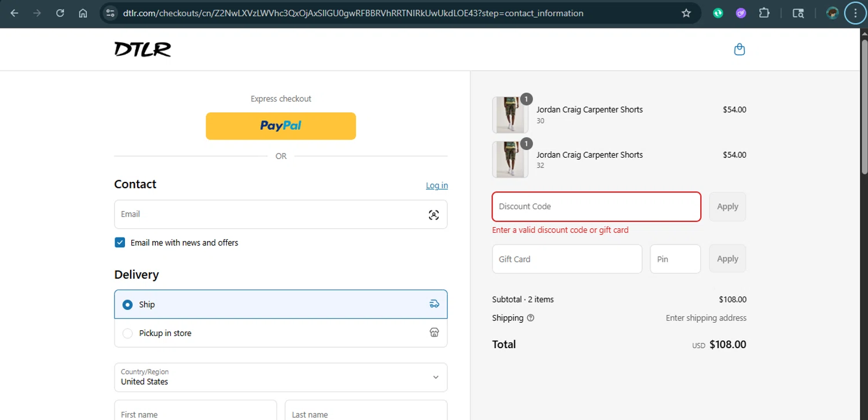The width and height of the screenshot is (868, 420).
Task: Open browser home page
Action: [83, 13]
